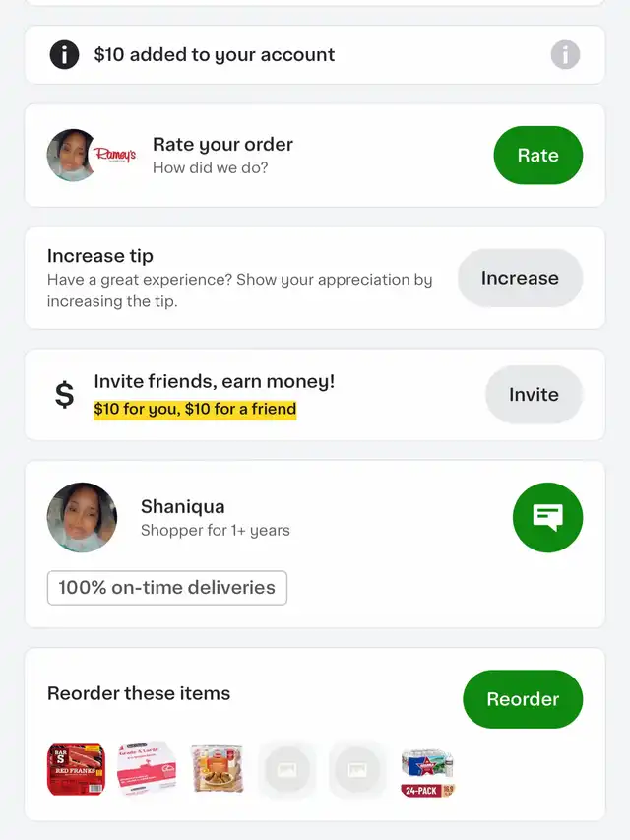The image size is (630, 840).
Task: Select the Grade A large eggs item
Action: click(x=147, y=769)
